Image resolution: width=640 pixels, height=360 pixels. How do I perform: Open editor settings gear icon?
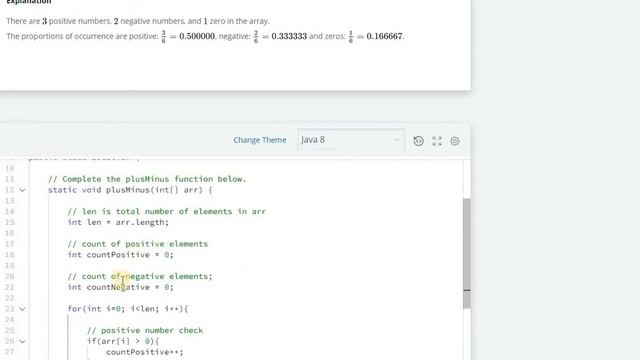tap(455, 141)
